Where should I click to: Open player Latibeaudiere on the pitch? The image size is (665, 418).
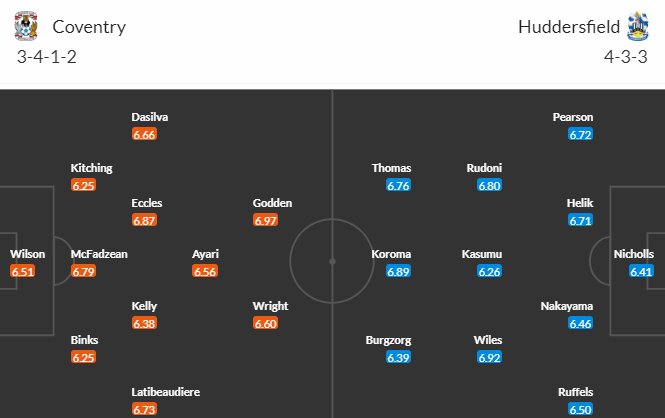(x=165, y=392)
